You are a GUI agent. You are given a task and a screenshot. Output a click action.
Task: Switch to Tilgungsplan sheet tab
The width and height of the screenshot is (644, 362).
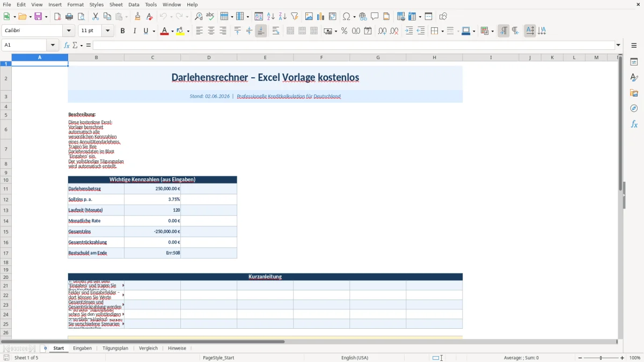pyautogui.click(x=115, y=348)
